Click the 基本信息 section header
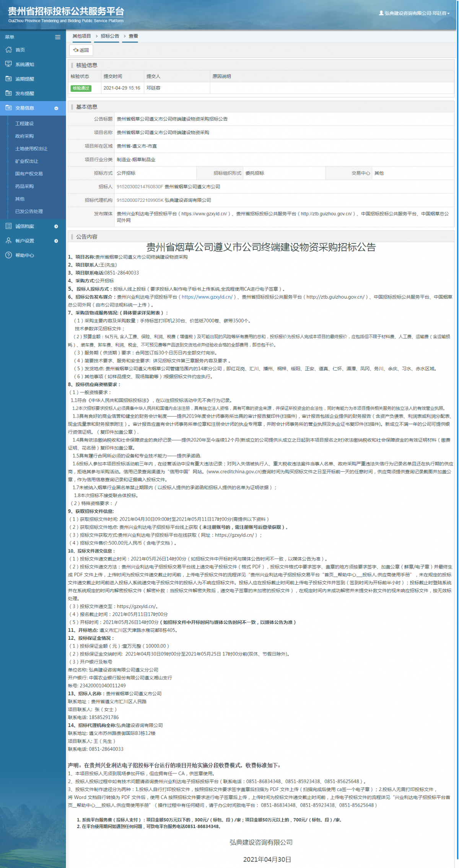The width and height of the screenshot is (459, 868). pyautogui.click(x=87, y=107)
